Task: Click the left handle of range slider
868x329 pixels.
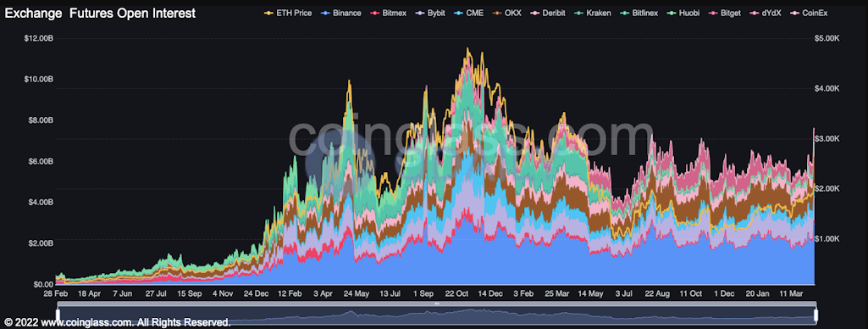Action: pos(57,315)
